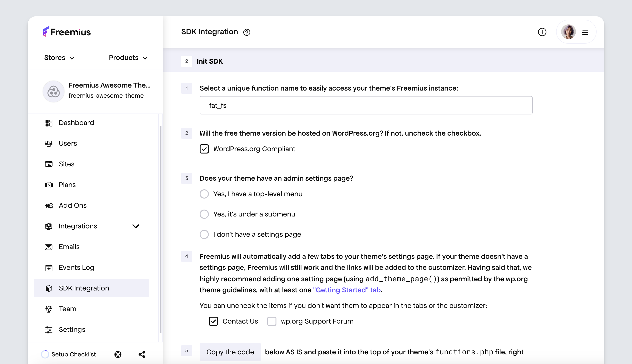Expand the Integrations submenu chevron
The image size is (632, 364).
136,226
